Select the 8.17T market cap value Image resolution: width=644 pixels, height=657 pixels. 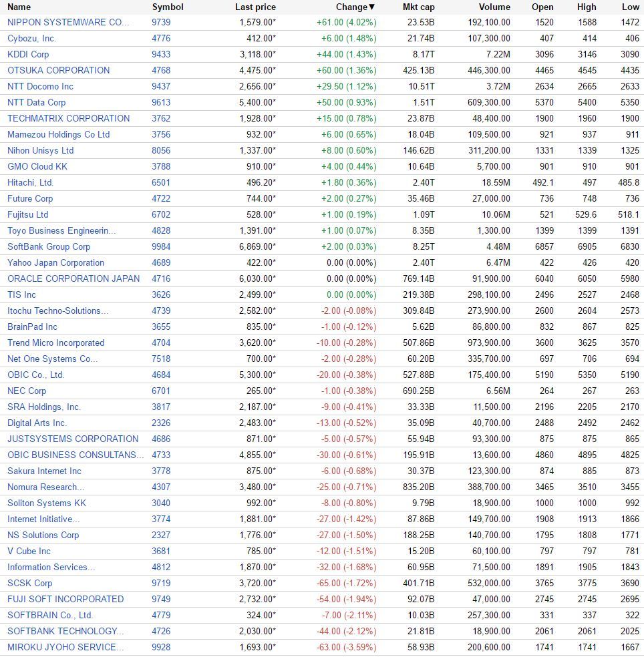tap(424, 55)
